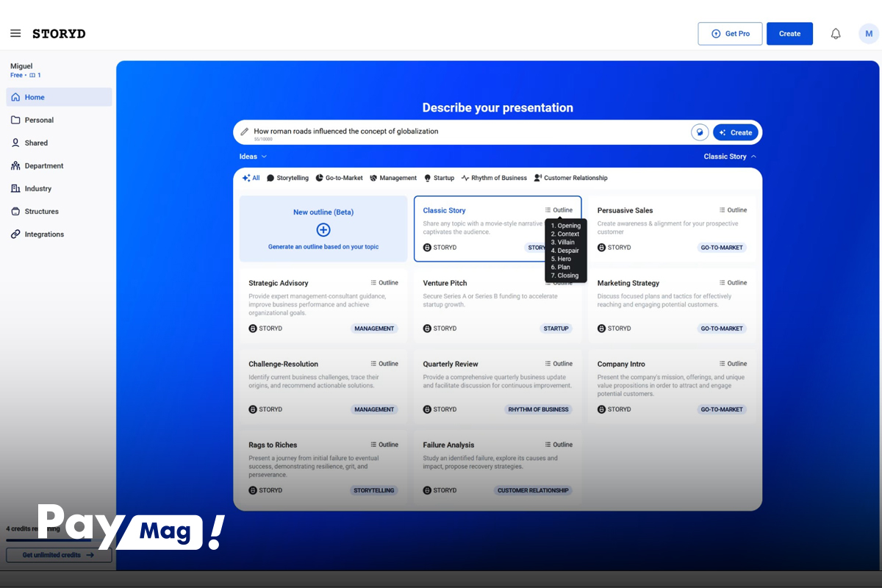Click the sparkle Create button in prompt
The image size is (882, 588).
736,132
